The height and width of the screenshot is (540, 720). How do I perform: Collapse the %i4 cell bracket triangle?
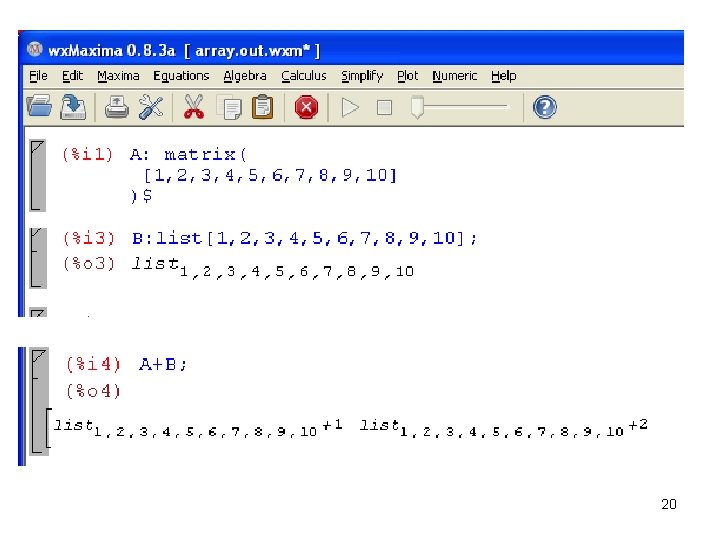tap(39, 355)
